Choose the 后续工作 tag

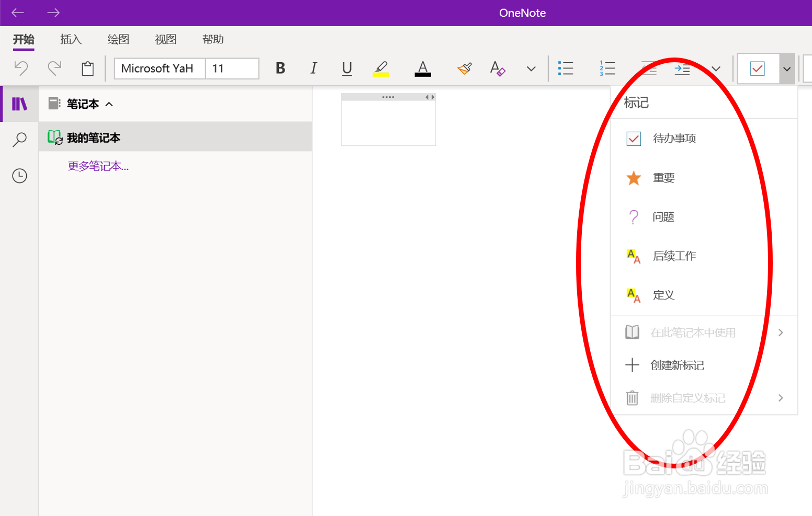click(x=704, y=256)
